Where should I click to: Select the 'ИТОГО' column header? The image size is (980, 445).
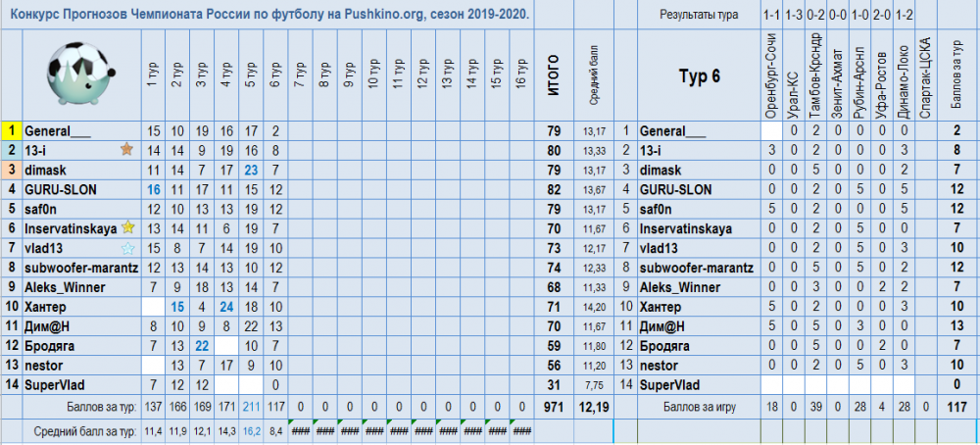tap(552, 75)
